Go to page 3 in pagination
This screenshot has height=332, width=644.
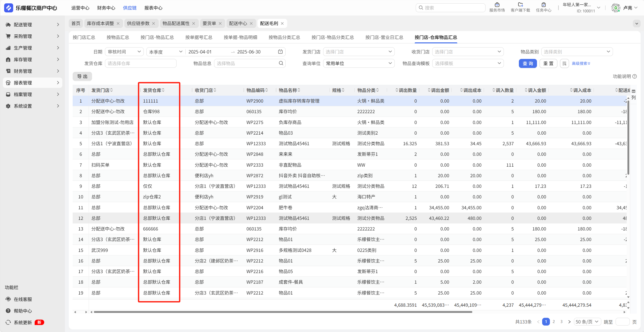click(562, 322)
